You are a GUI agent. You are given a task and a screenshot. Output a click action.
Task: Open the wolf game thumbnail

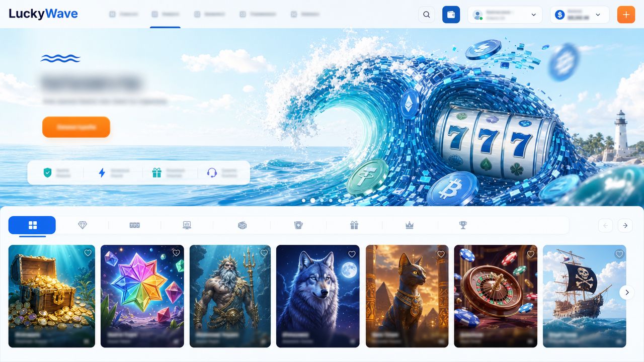point(318,296)
